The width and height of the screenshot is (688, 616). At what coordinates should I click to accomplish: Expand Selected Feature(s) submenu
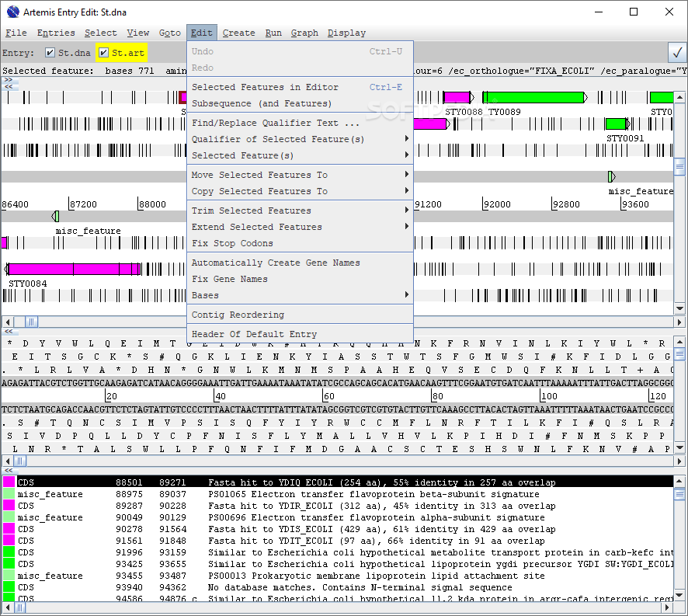pos(300,155)
